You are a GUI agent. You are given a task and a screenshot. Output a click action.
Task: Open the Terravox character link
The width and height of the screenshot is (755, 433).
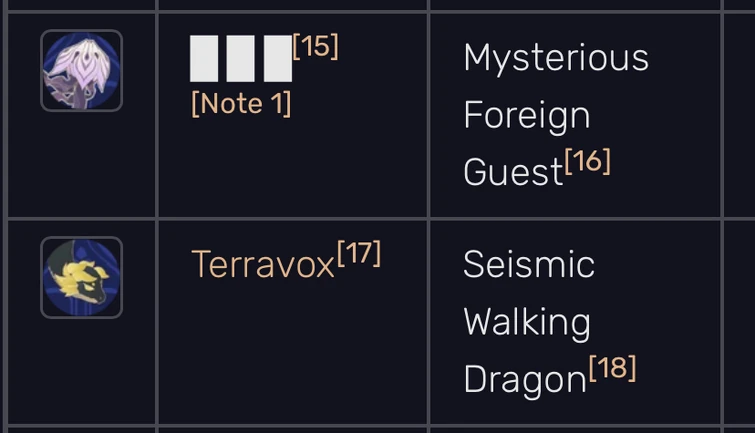[262, 265]
